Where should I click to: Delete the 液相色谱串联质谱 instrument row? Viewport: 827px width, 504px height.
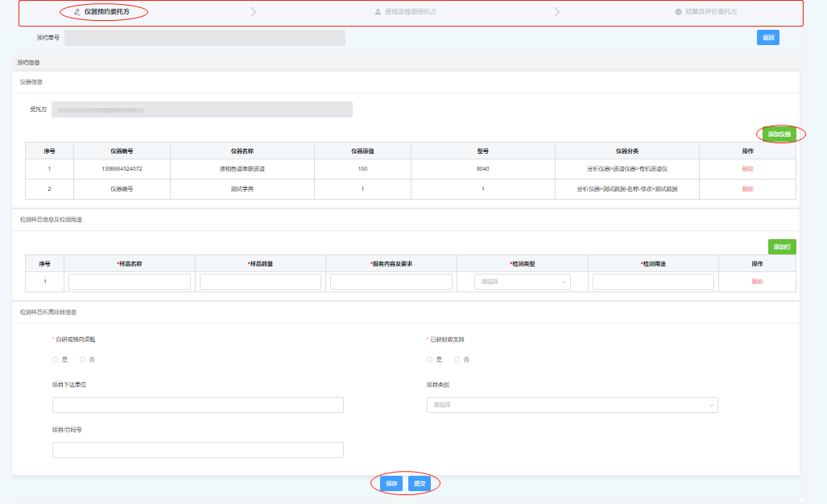(x=747, y=169)
